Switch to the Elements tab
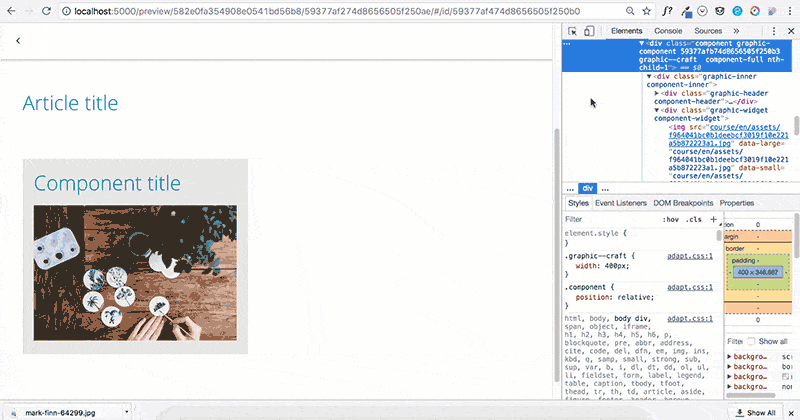The height and width of the screenshot is (420, 800). click(x=627, y=31)
